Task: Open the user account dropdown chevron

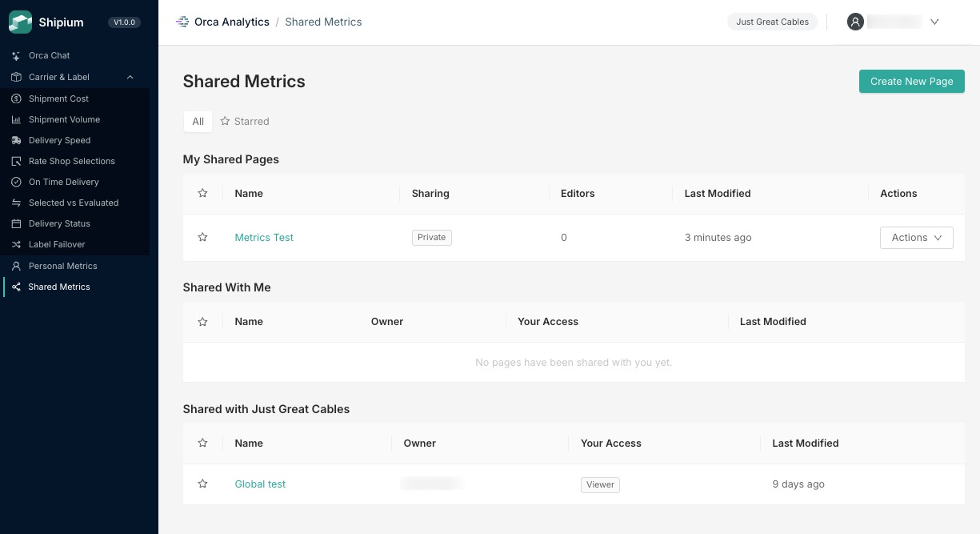Action: [934, 22]
